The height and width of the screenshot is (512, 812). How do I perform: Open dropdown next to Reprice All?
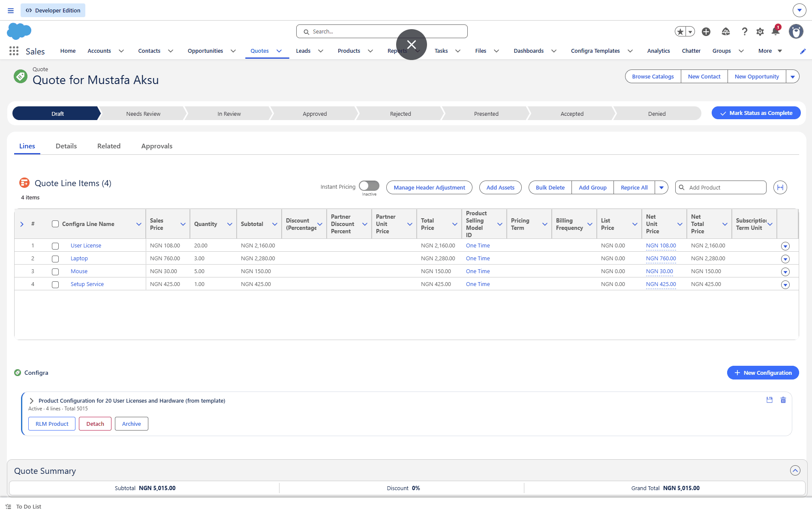click(x=662, y=187)
